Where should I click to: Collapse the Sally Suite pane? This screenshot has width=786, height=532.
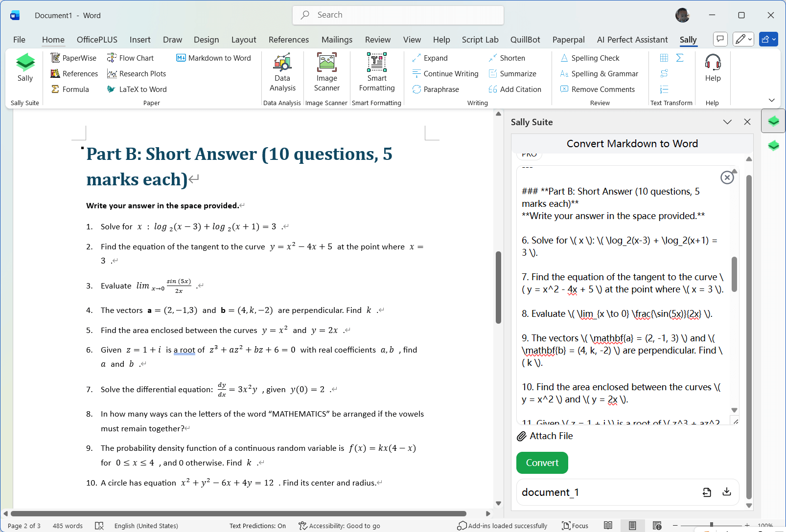(x=728, y=122)
